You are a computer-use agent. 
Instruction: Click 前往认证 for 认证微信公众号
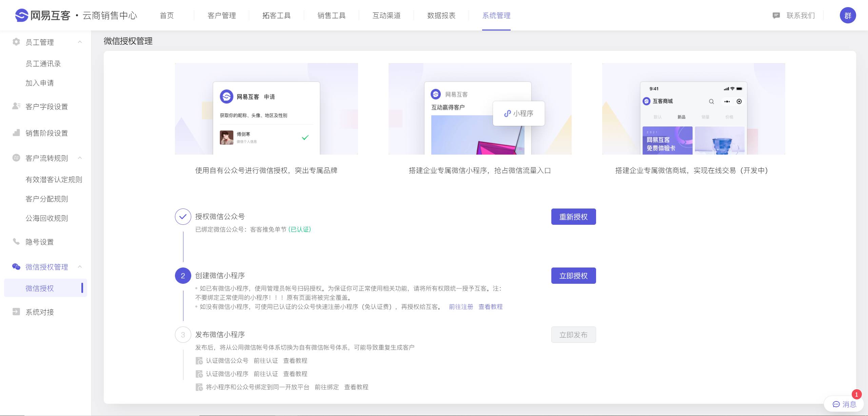click(x=266, y=361)
